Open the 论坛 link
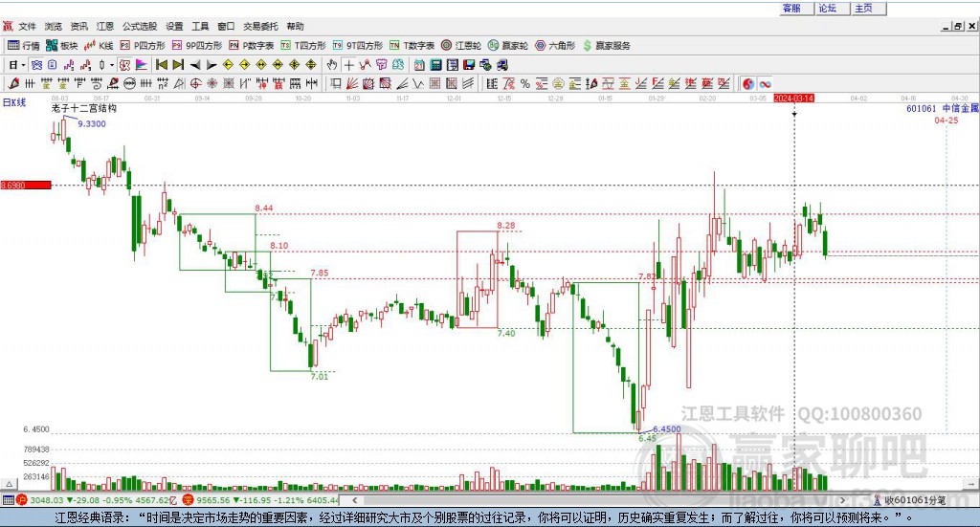Screen dimensions: 980x527 [x=828, y=8]
